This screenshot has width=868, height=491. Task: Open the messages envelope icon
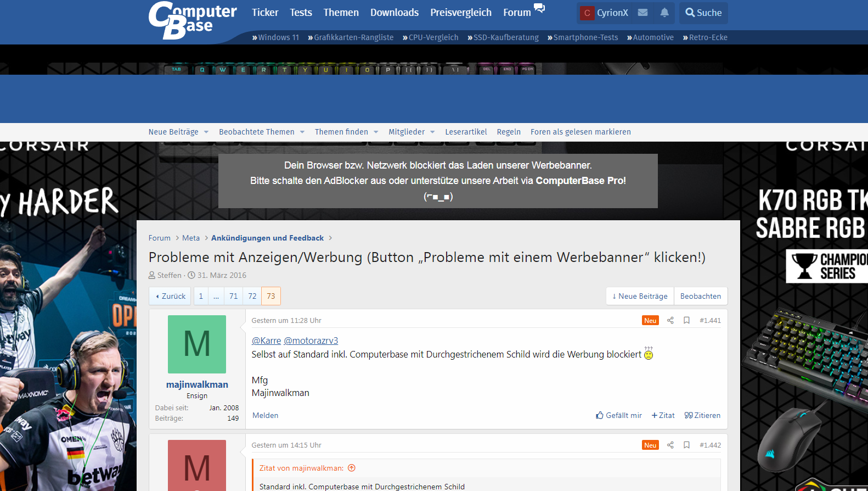[x=643, y=13]
